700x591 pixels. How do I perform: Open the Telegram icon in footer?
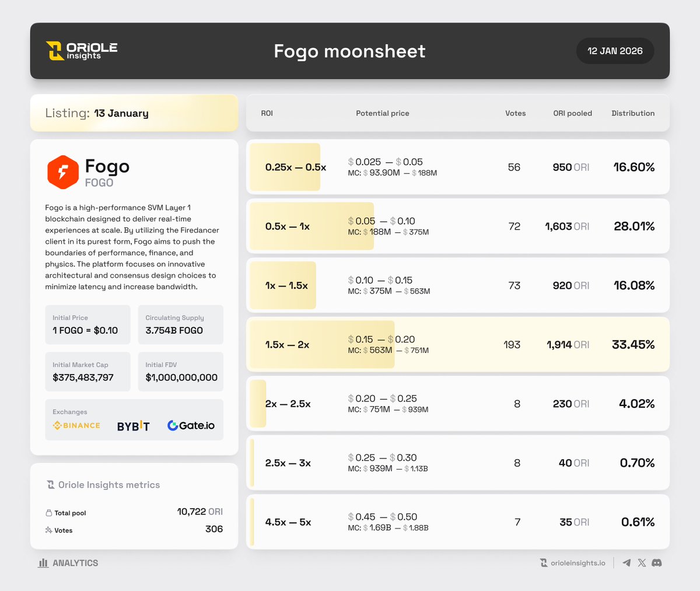[626, 563]
